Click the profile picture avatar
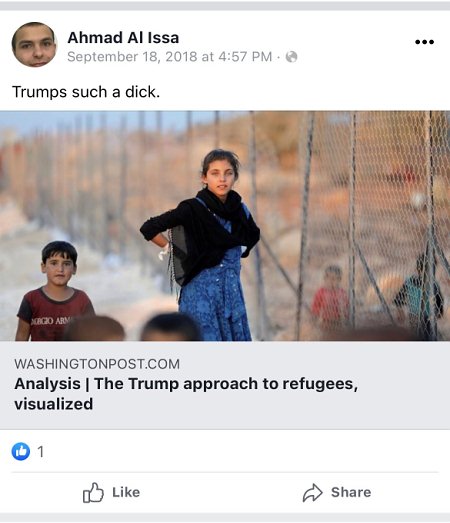This screenshot has width=450, height=523. pos(34,44)
